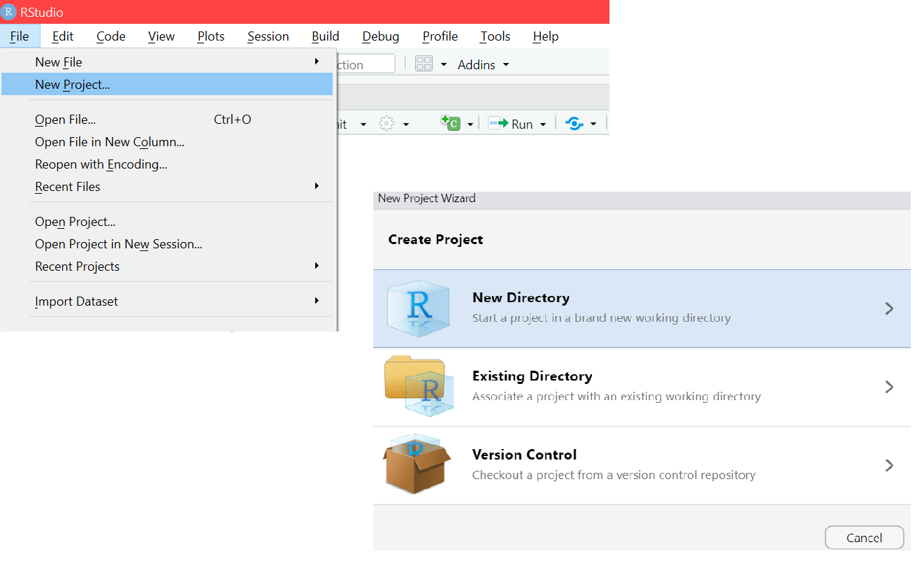Open the Tools menu
This screenshot has width=924, height=561.
pos(496,36)
